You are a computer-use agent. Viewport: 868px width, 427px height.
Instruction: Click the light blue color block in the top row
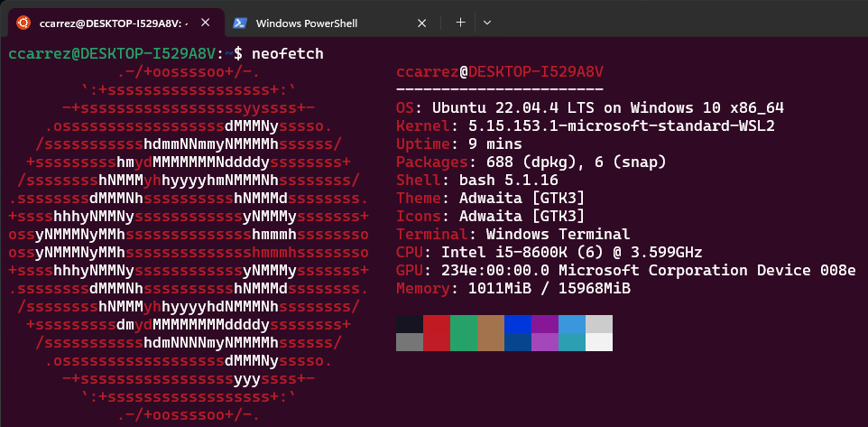(572, 324)
